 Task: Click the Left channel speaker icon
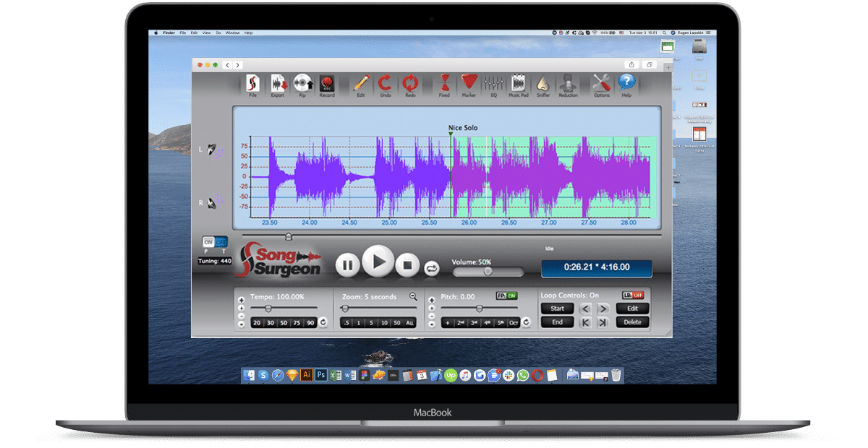coord(213,149)
